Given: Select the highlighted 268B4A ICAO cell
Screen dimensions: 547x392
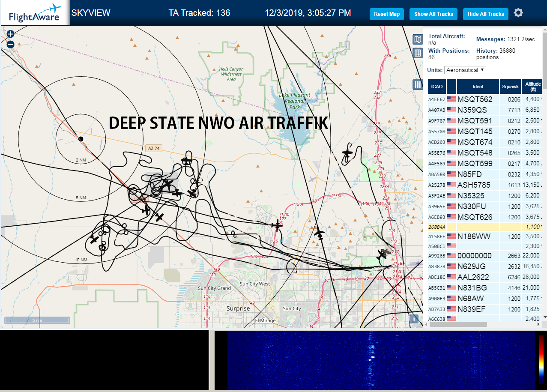Looking at the screenshot, I should 437,227.
